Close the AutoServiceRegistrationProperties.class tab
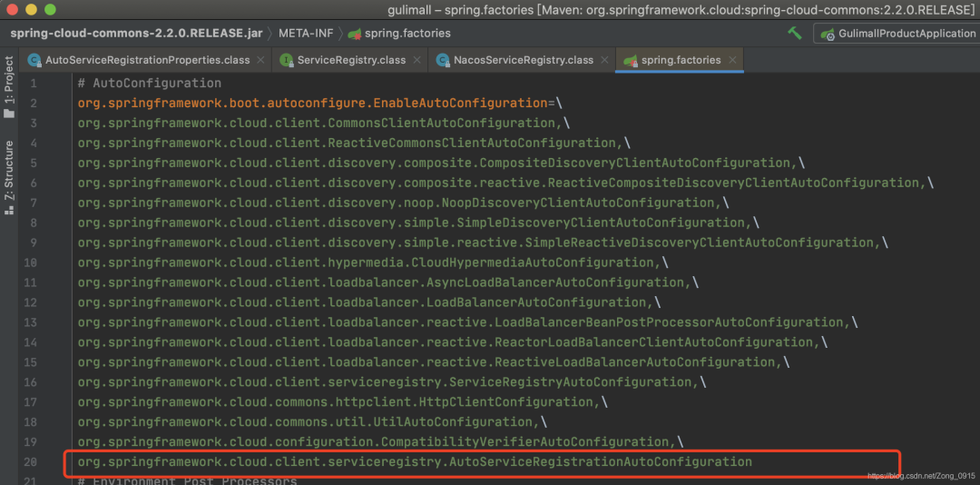980x485 pixels. [261, 60]
